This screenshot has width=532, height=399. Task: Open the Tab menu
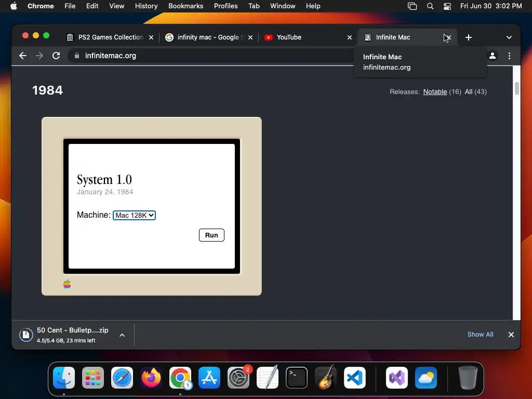254,6
